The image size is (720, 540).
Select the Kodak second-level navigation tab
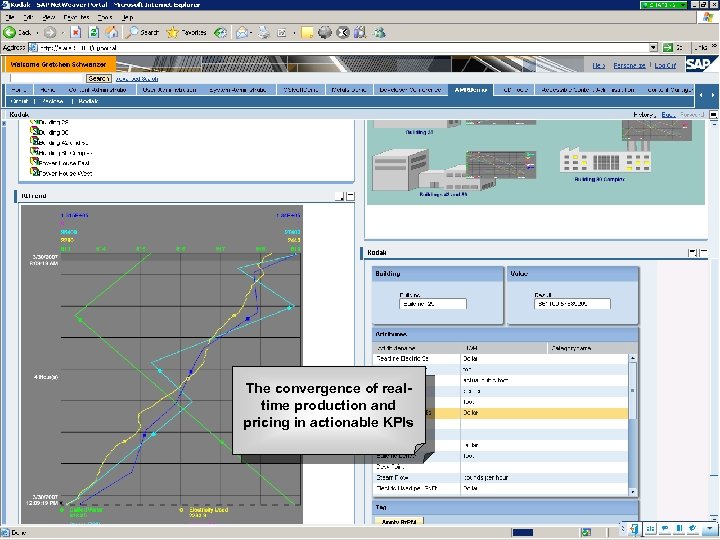coord(88,101)
